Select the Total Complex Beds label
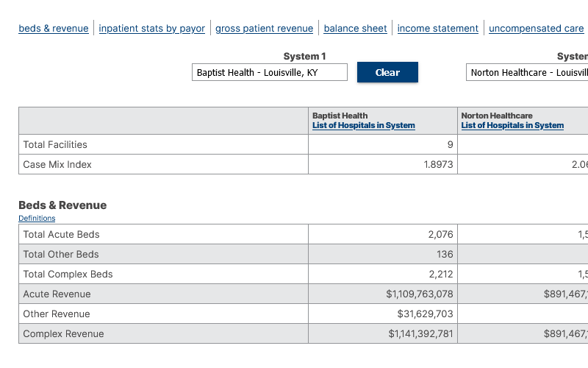Viewport: 588px width, 368px height. tap(68, 274)
